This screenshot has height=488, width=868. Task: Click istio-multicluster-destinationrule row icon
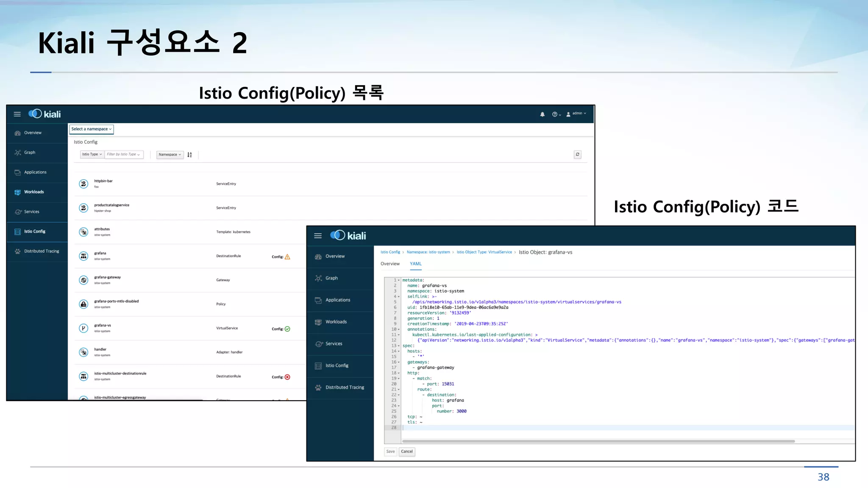click(x=83, y=376)
